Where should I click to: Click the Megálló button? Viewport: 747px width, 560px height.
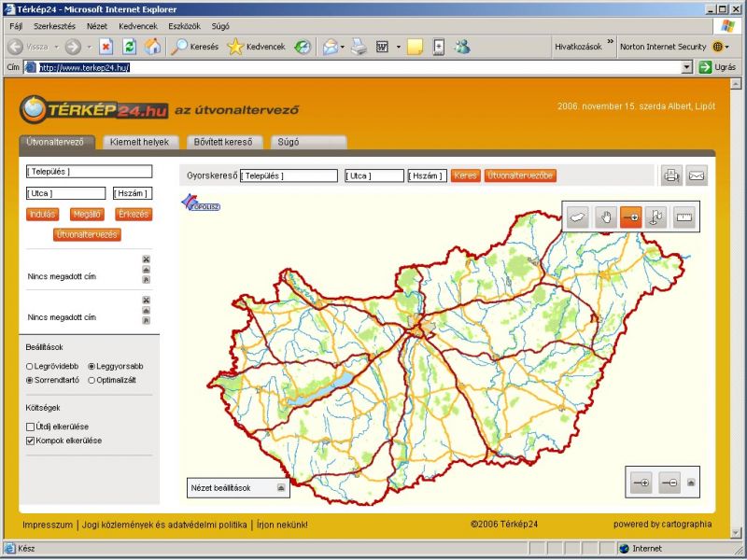coord(87,215)
